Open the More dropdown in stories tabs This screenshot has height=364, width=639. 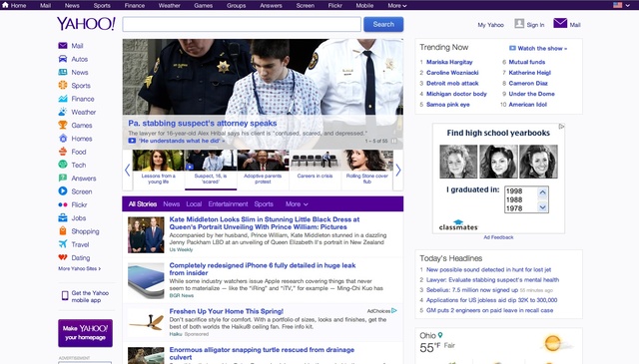tap(297, 204)
